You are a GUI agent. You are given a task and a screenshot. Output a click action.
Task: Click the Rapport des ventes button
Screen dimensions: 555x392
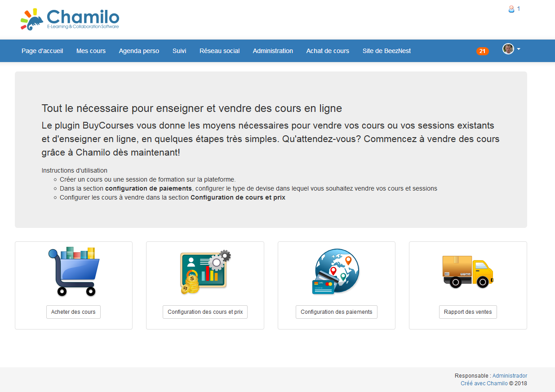[468, 312]
